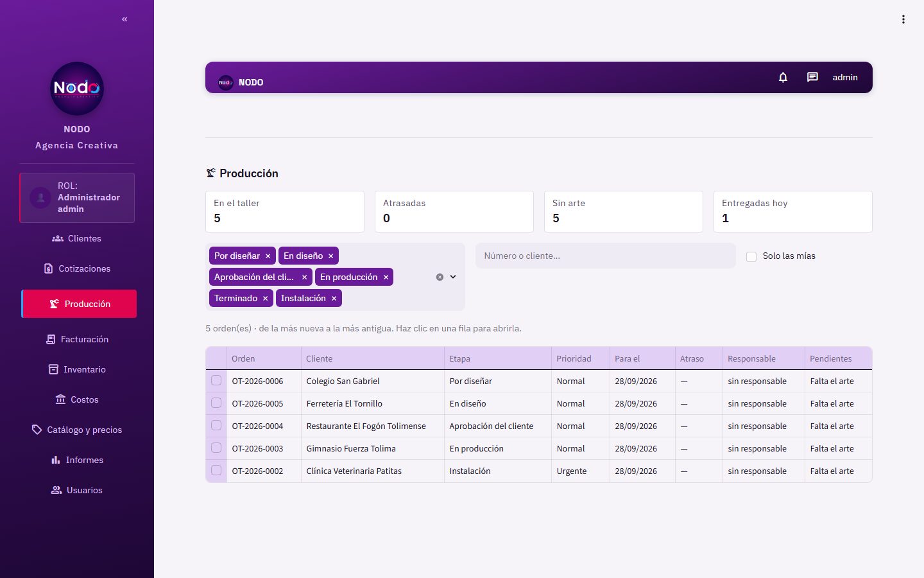
Task: Open Costos section
Action: [x=77, y=399]
